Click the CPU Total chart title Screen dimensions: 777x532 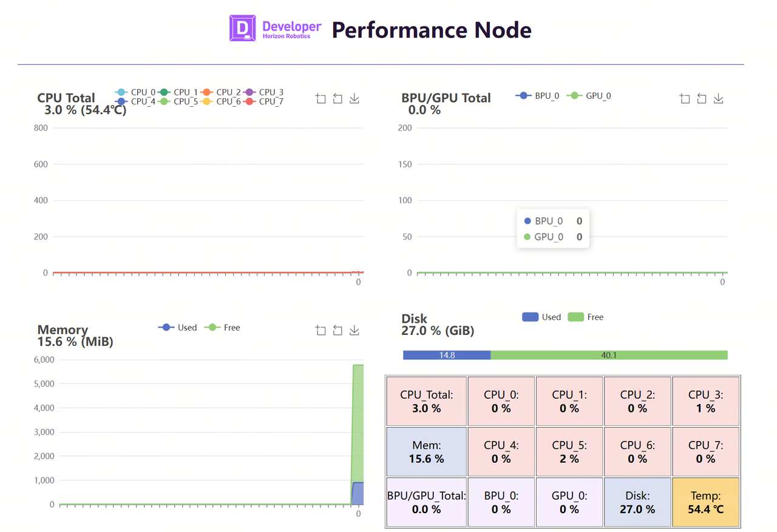point(66,98)
